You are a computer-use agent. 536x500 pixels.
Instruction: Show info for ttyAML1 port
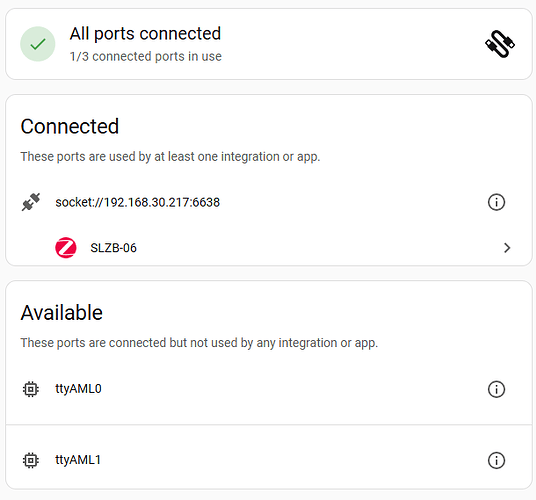tap(496, 460)
